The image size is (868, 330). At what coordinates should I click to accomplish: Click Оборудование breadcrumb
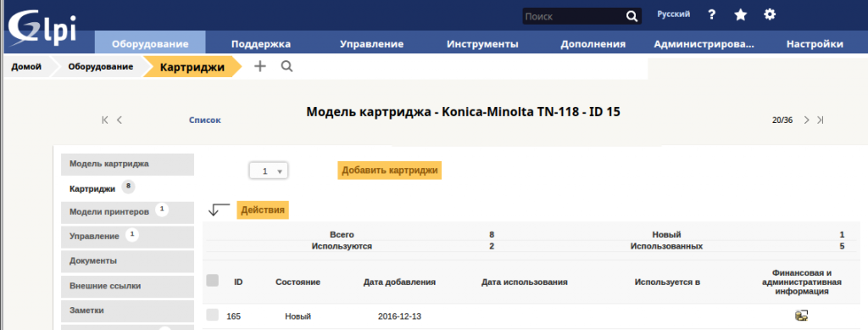tap(101, 67)
